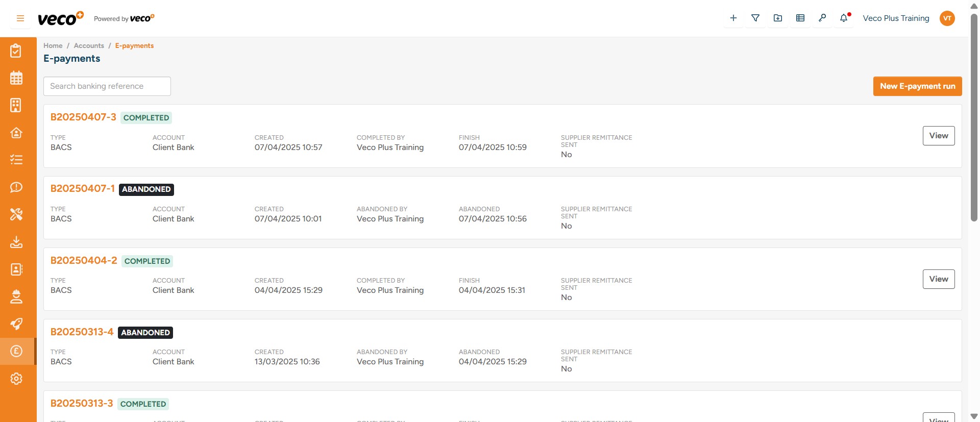Image resolution: width=980 pixels, height=422 pixels.
Task: Navigate to Accounts in the breadcrumb
Action: 89,46
